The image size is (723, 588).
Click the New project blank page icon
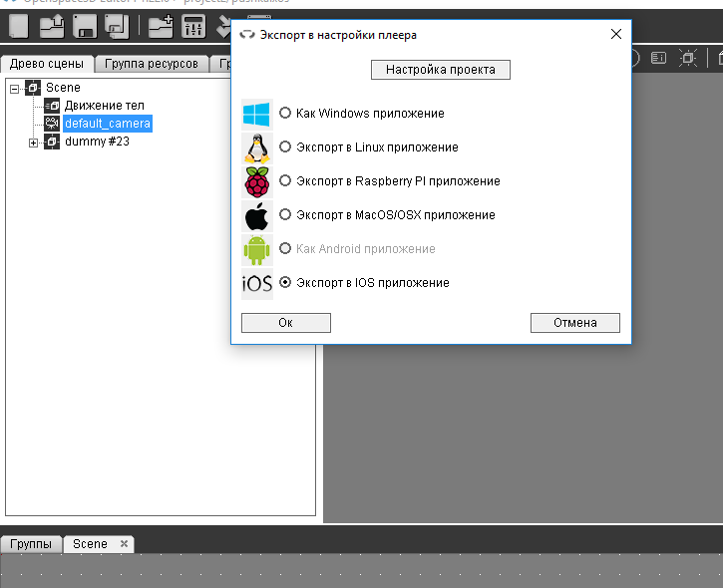[18, 26]
